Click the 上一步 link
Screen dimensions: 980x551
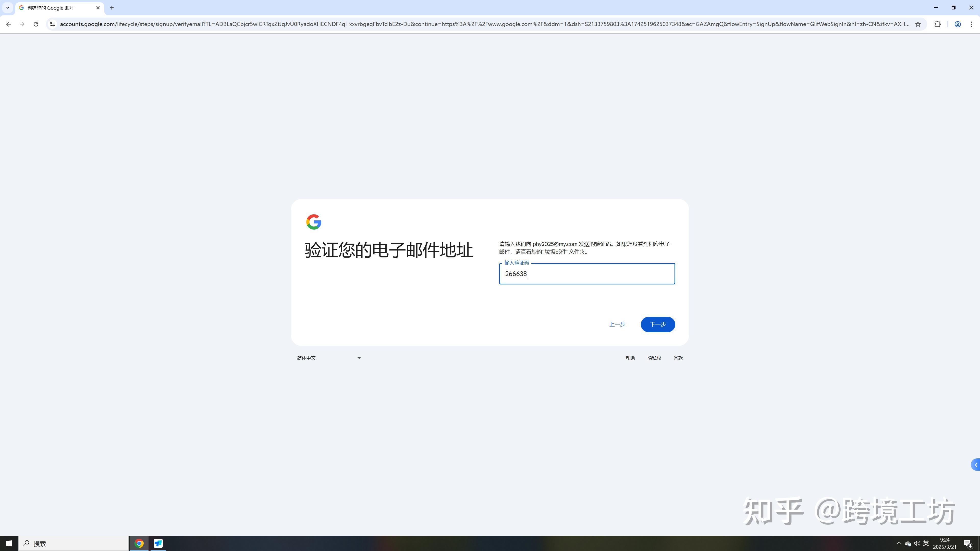click(617, 324)
